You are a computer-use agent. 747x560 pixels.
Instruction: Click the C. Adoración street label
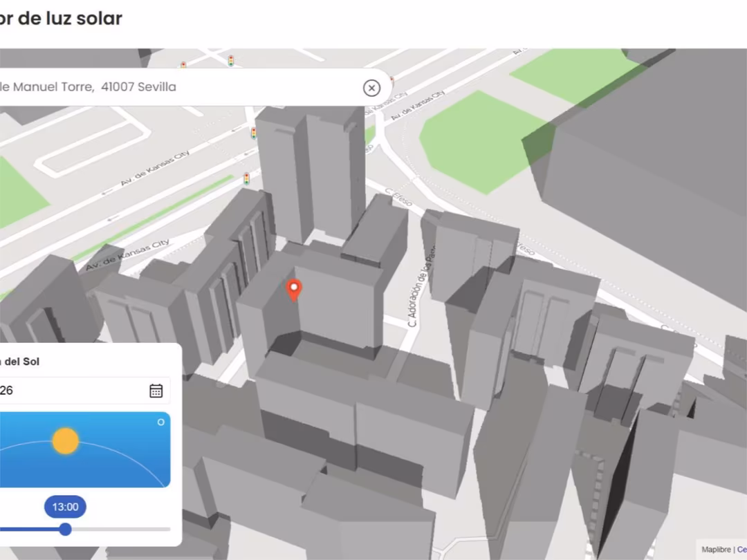[x=421, y=290]
